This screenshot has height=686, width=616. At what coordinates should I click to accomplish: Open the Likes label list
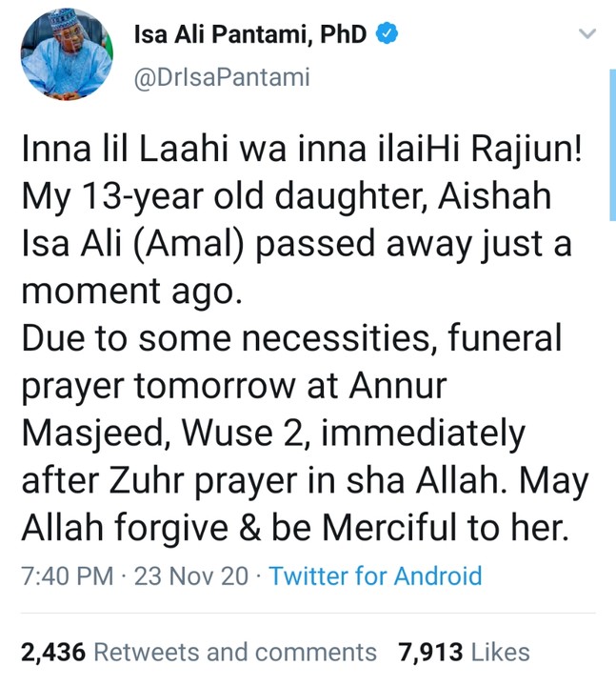click(x=500, y=652)
